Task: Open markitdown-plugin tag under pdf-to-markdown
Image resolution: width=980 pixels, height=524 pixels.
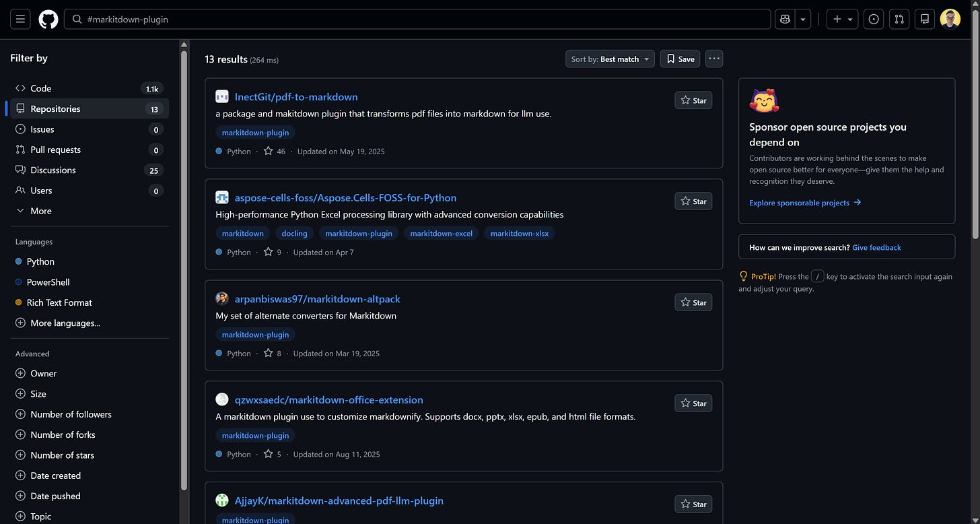Action: (x=255, y=133)
